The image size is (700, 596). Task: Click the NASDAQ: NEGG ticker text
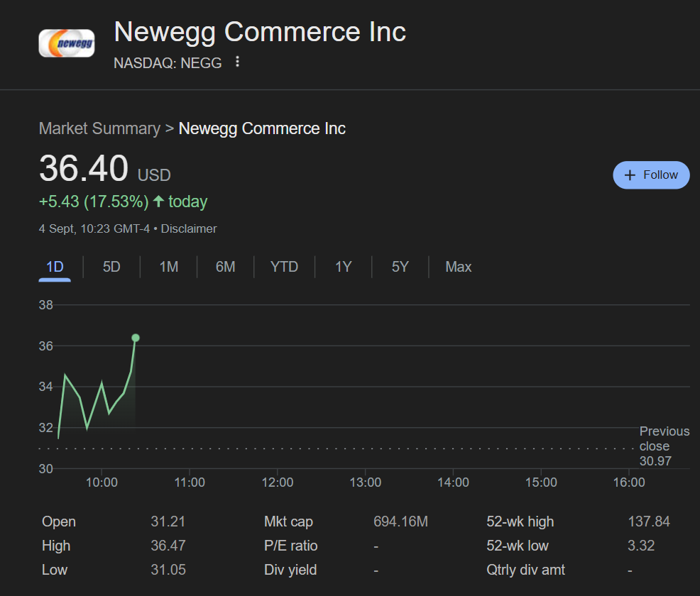[x=168, y=63]
